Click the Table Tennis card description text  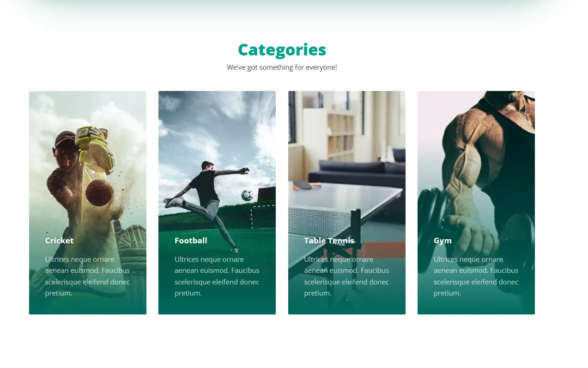click(346, 276)
